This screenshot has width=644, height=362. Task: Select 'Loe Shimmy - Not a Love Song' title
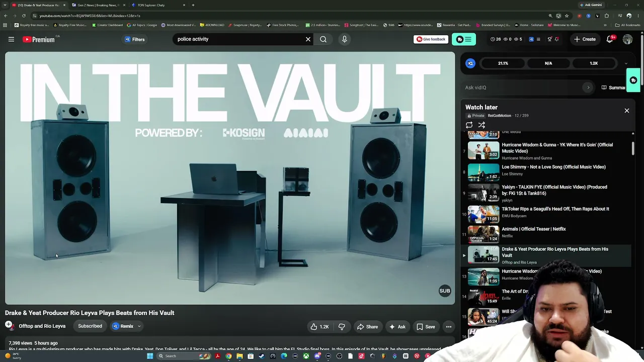point(553,167)
